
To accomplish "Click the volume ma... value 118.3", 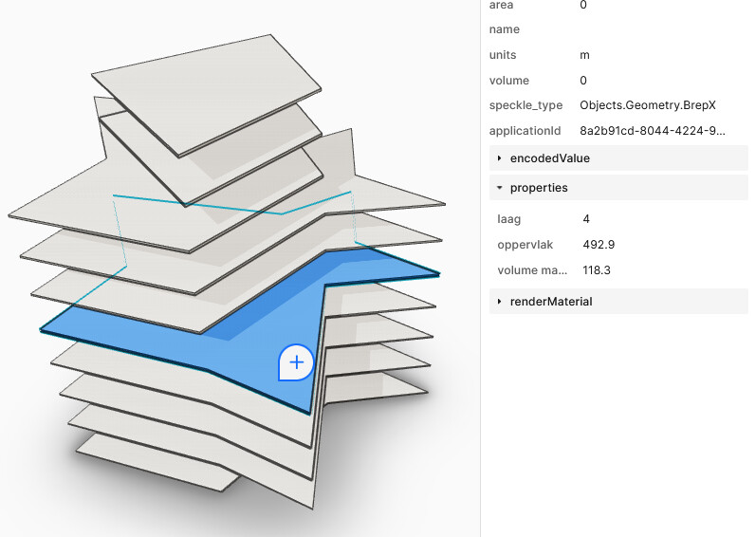I will point(597,270).
